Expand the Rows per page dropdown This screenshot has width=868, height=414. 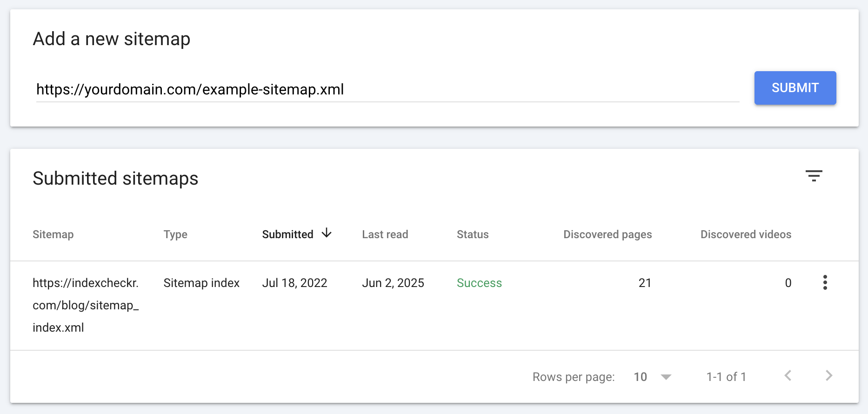pyautogui.click(x=653, y=377)
